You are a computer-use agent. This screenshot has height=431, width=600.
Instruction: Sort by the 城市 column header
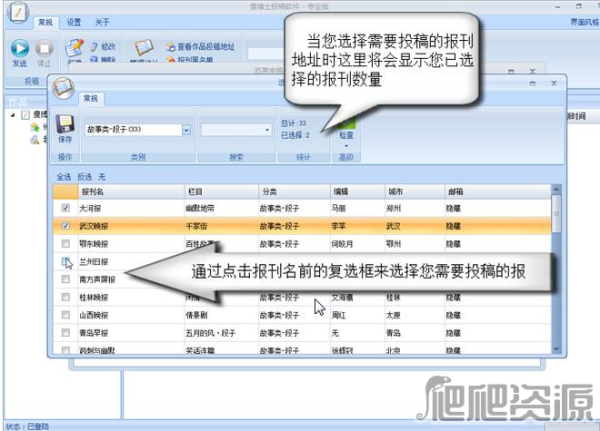415,191
